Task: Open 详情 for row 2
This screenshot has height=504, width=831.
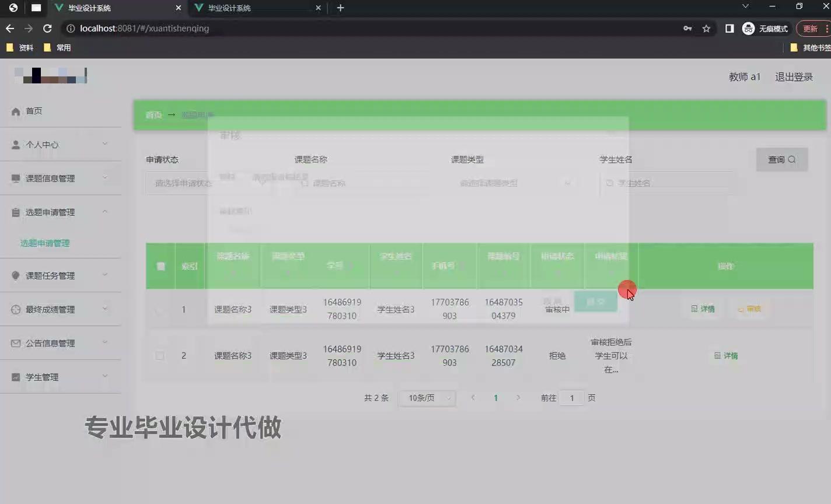Action: pos(725,355)
